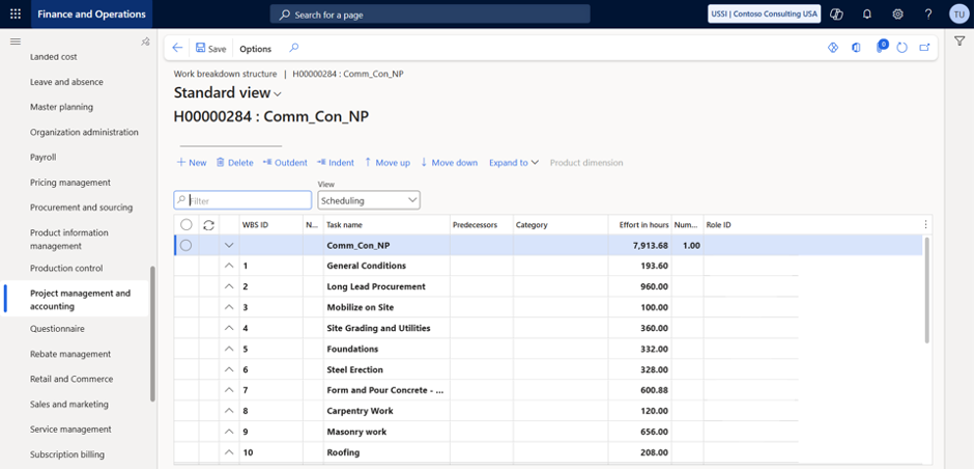Open the filter pane funnel icon
This screenshot has height=470, width=977.
959,42
